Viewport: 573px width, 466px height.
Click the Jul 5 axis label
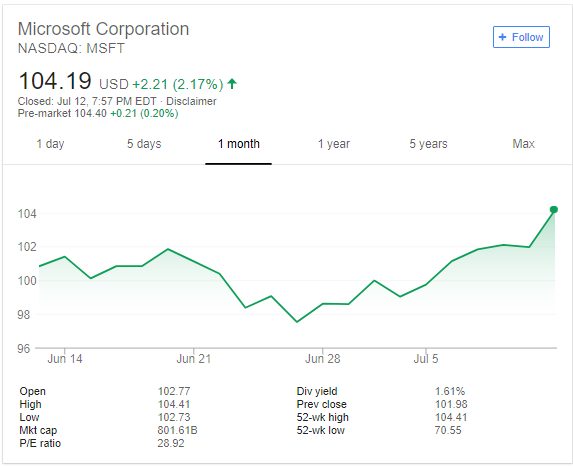pyautogui.click(x=426, y=359)
